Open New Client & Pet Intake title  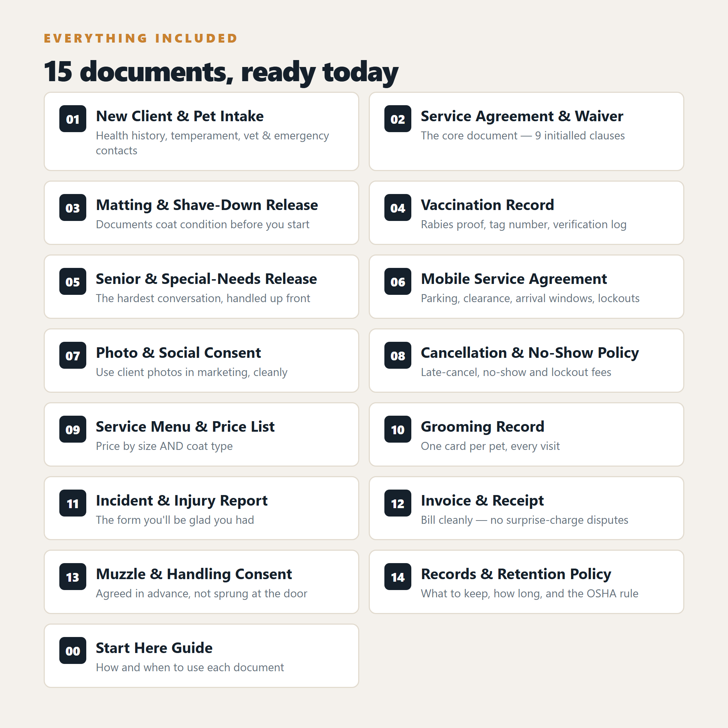[180, 116]
